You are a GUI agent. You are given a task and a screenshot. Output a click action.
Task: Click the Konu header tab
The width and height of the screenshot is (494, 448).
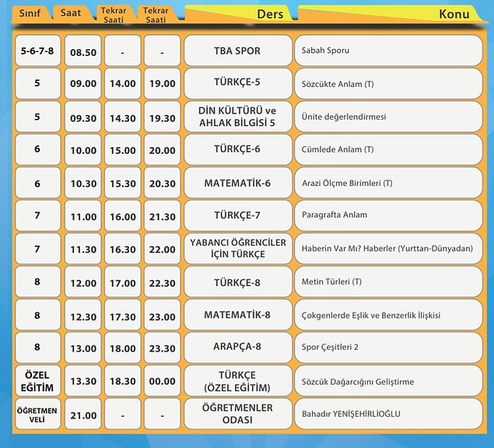pos(391,13)
